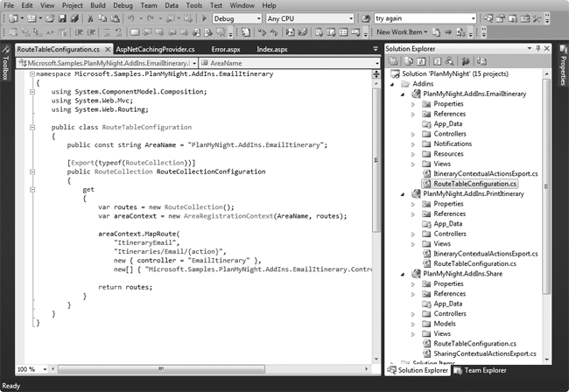Click the Find in Files icon beside try again
The height and width of the screenshot is (392, 569).
[x=366, y=18]
